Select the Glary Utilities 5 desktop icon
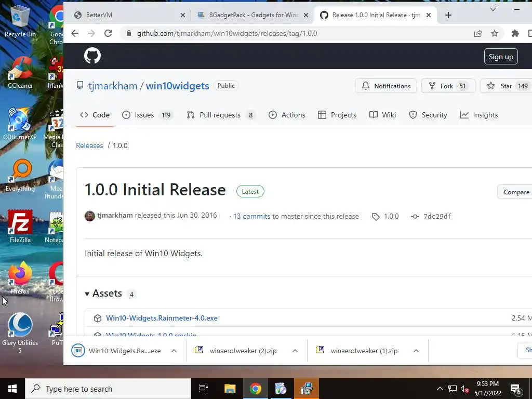Viewport: 532px width, 399px height. coord(20,333)
